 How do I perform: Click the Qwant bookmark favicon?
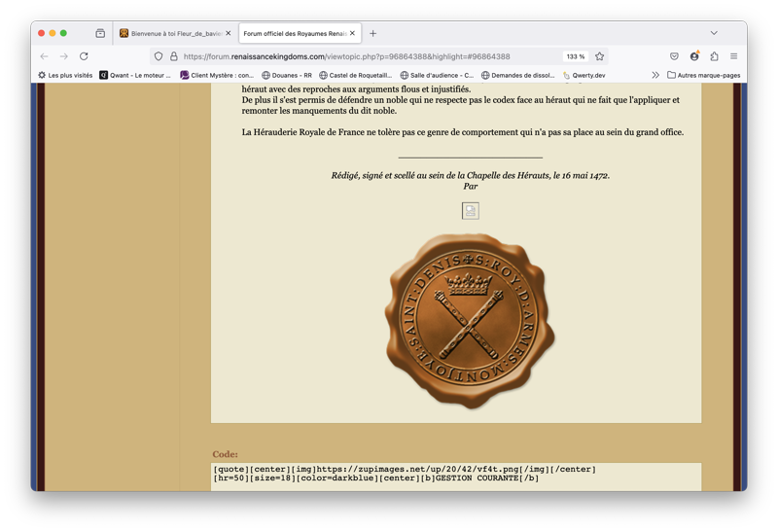[103, 75]
